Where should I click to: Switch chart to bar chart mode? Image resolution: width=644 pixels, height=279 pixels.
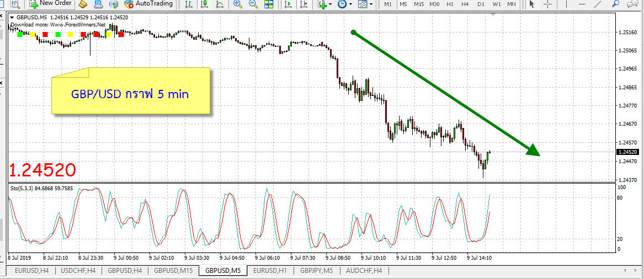[x=189, y=4]
